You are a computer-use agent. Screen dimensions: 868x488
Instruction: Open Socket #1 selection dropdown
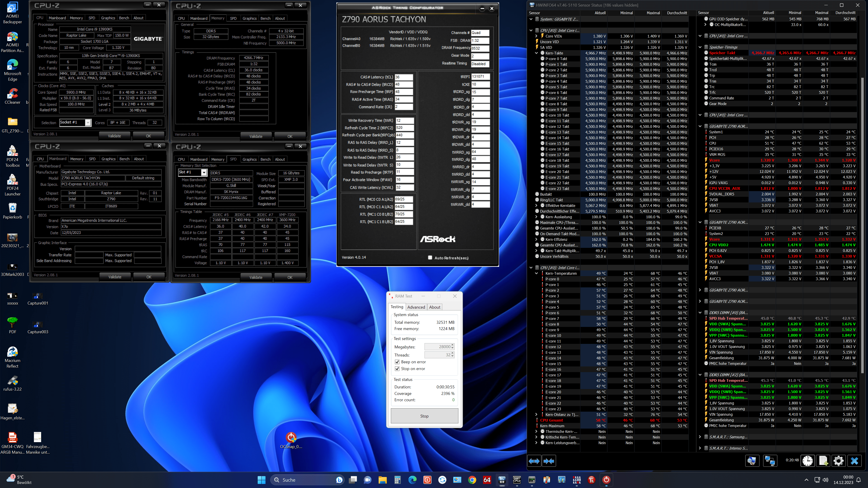click(x=88, y=123)
